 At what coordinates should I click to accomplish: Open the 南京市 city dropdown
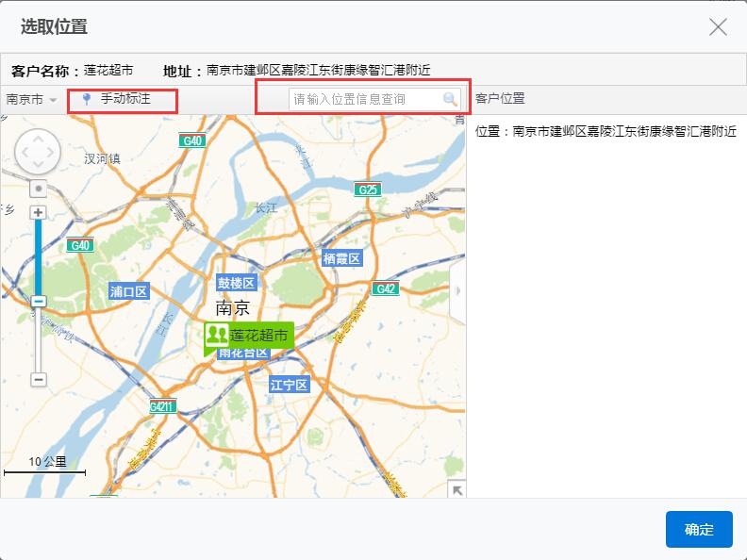point(31,99)
